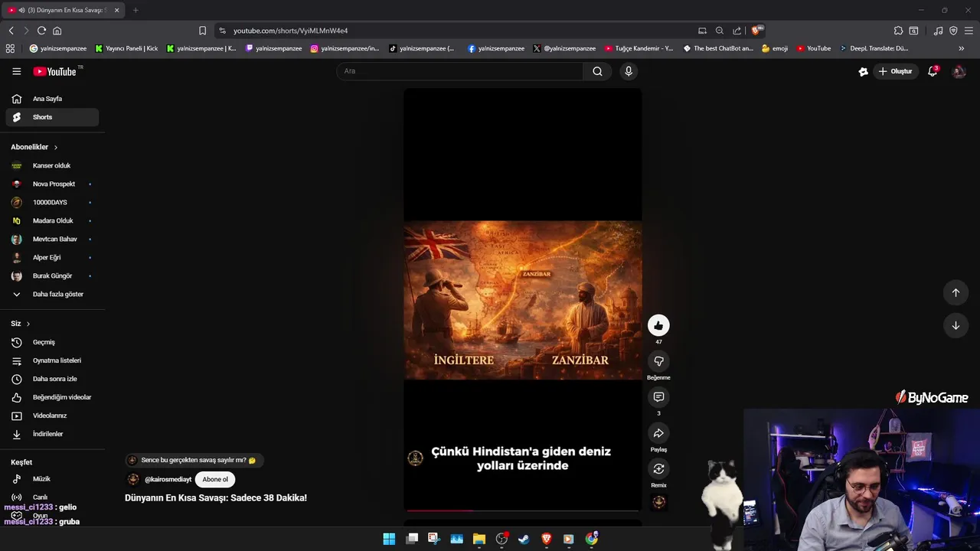The height and width of the screenshot is (551, 980).
Task: Bookmark this page with the bookmark icon
Action: point(202,31)
